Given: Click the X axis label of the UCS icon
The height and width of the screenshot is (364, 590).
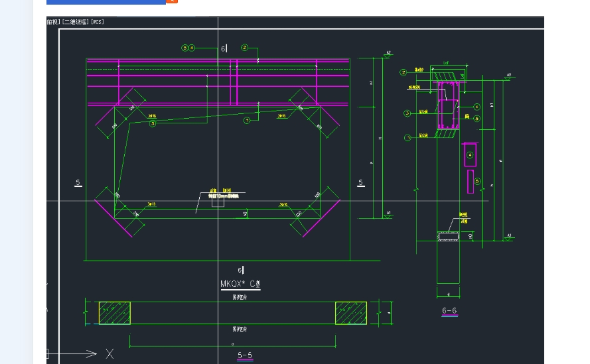Looking at the screenshot, I should click(110, 354).
